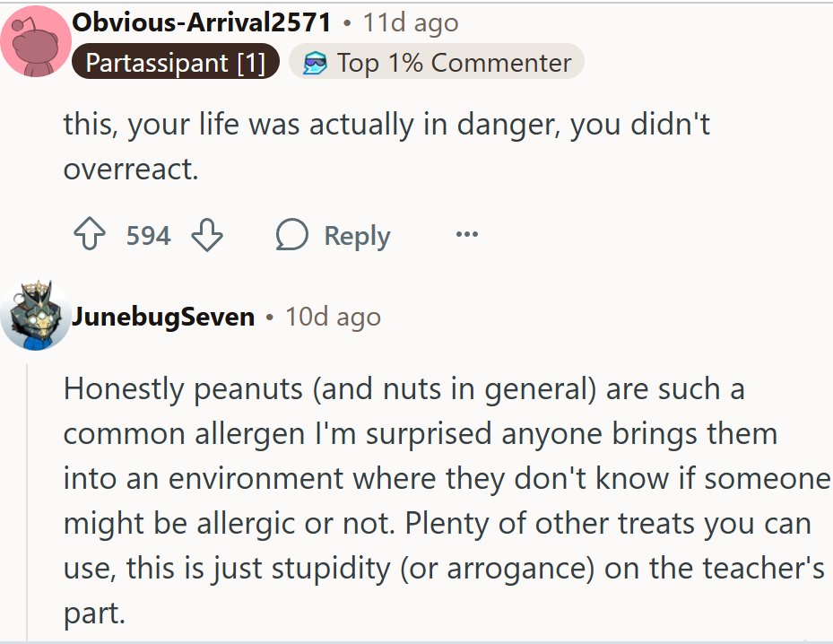Image resolution: width=833 pixels, height=644 pixels.
Task: Toggle the Top 1% Commenter badge
Action: (436, 62)
